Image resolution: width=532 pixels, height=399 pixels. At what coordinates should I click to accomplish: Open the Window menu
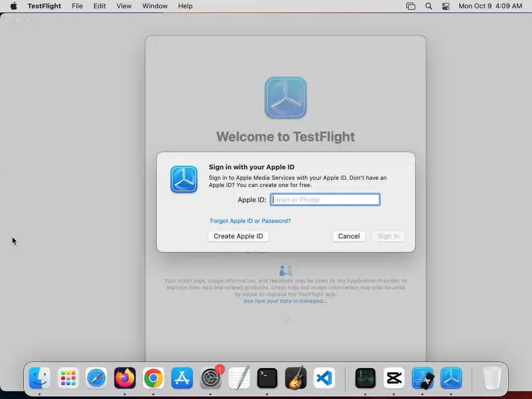coord(155,6)
